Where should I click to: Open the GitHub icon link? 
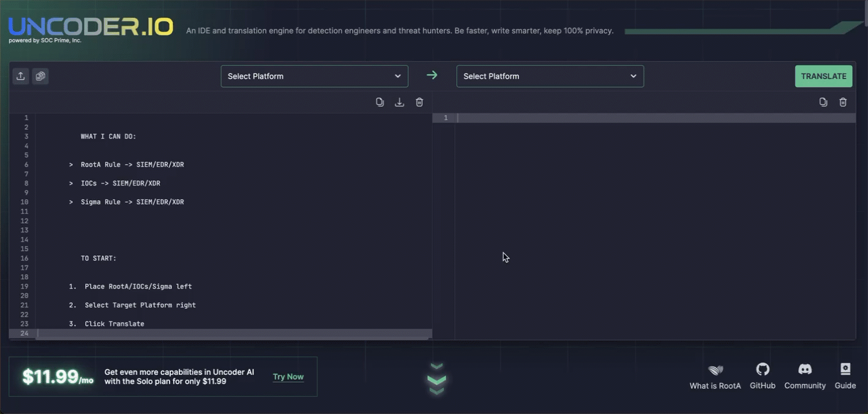coord(762,369)
